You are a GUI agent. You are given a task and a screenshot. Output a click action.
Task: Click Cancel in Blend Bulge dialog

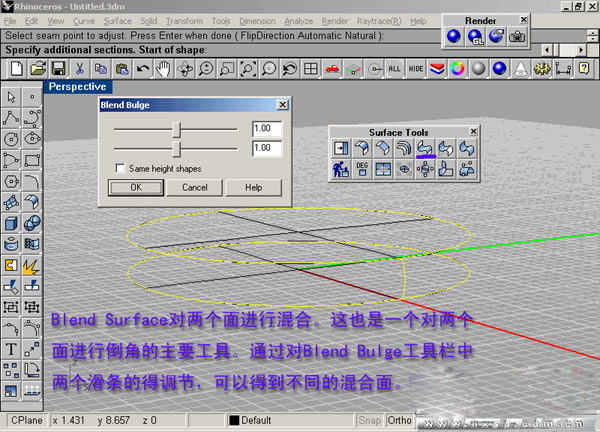(194, 187)
